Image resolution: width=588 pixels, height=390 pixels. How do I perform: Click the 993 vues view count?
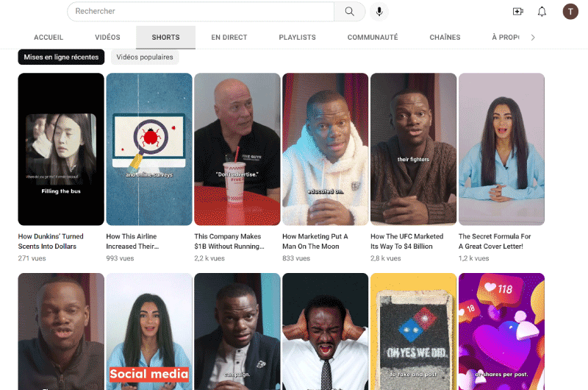pos(120,258)
